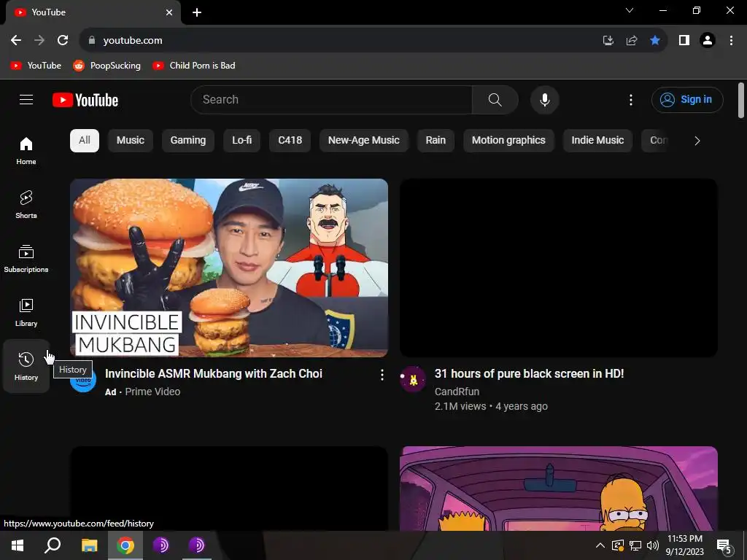Viewport: 747px width, 560px height.
Task: Open the notification center
Action: pyautogui.click(x=724, y=545)
